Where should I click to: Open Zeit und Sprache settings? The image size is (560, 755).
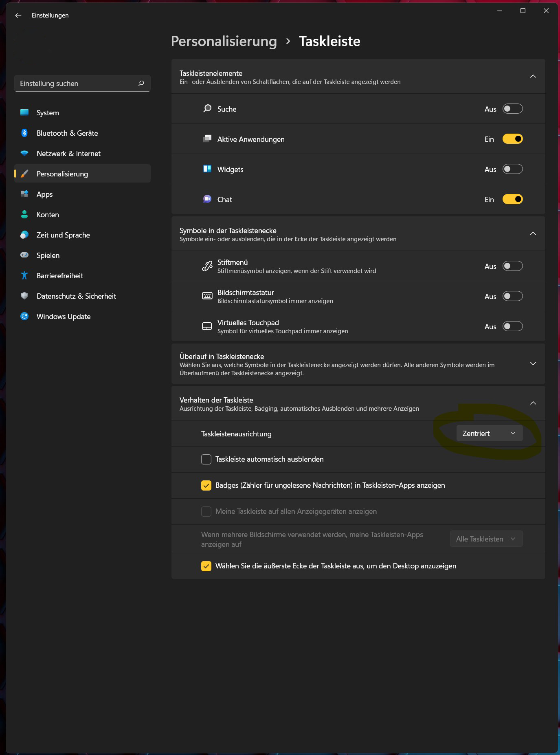click(82, 235)
